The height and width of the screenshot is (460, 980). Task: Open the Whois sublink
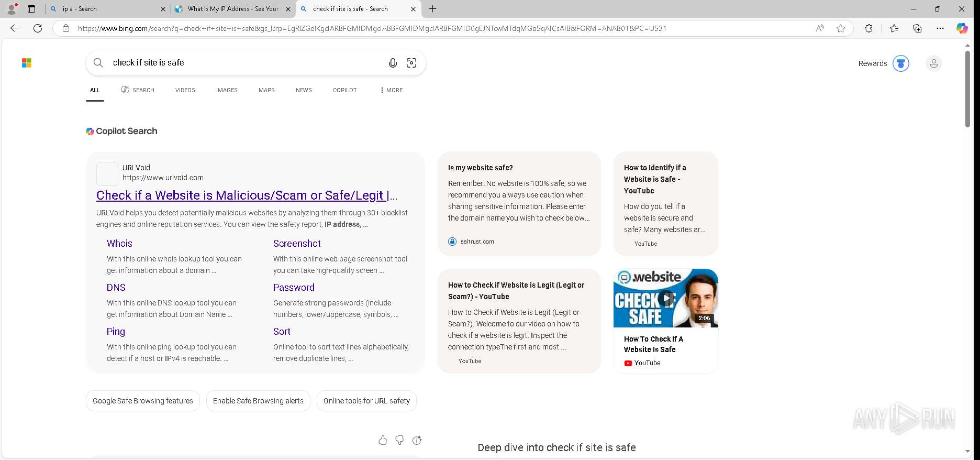click(119, 243)
